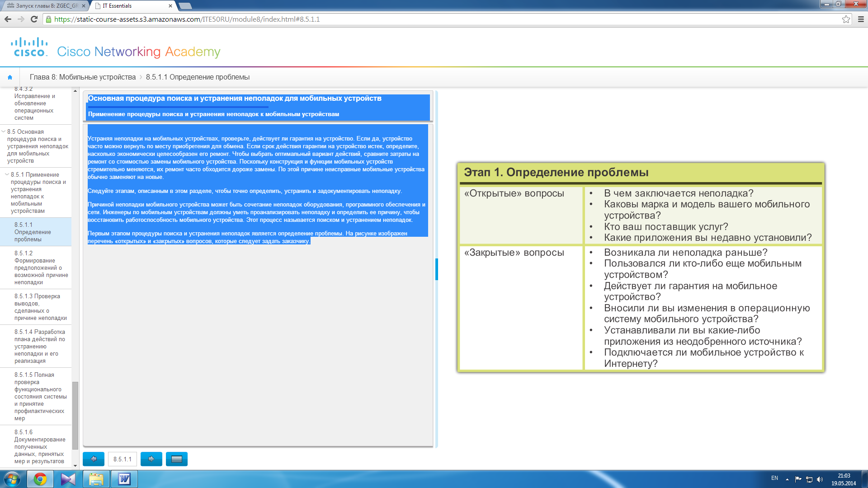Click the blue panel divider handle
This screenshot has height=488, width=868.
pos(437,269)
